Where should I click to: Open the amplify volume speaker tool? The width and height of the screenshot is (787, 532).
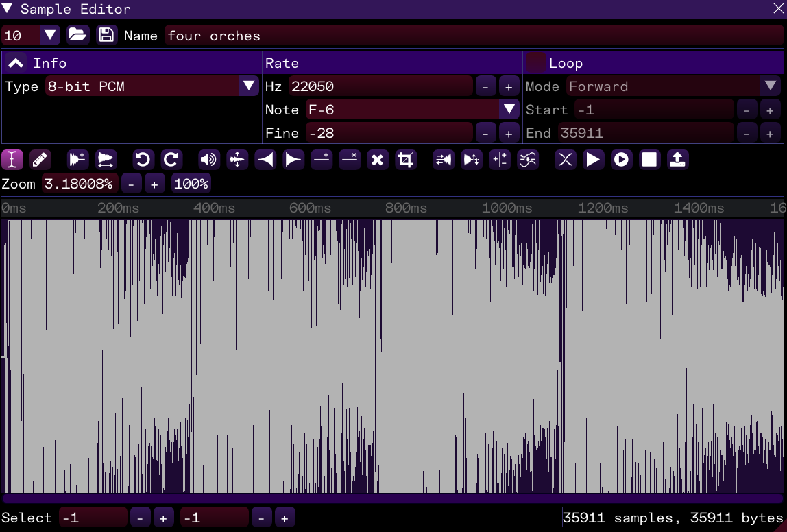[208, 160]
